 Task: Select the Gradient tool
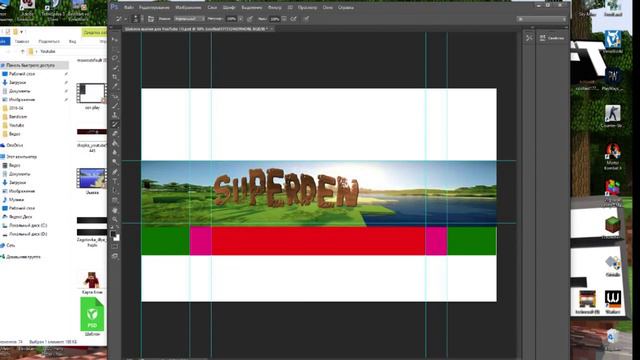click(x=115, y=143)
